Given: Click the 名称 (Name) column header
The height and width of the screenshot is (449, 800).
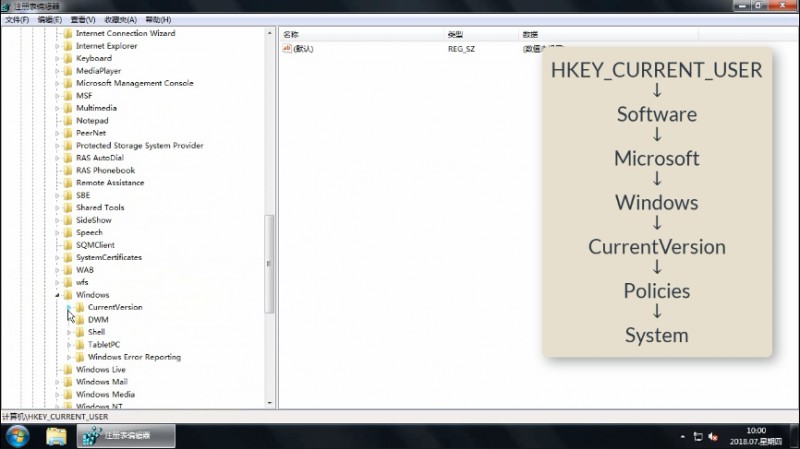Looking at the screenshot, I should pyautogui.click(x=361, y=34).
